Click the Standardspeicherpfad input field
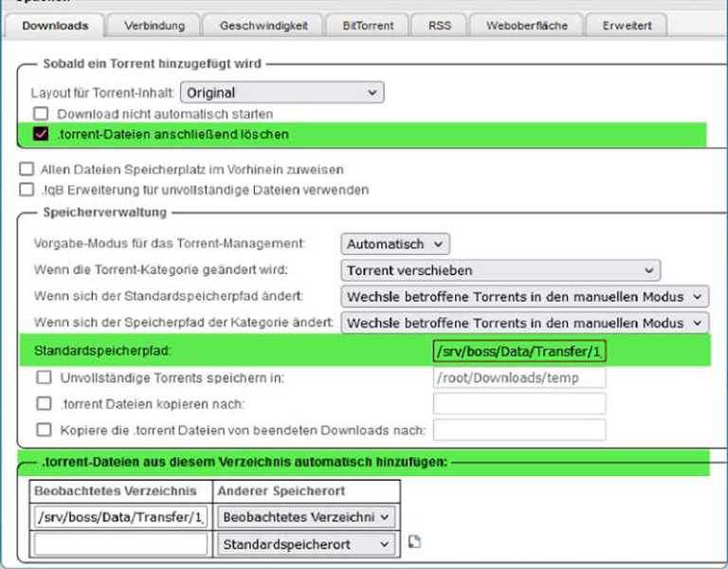Image resolution: width=728 pixels, height=569 pixels. [x=519, y=352]
